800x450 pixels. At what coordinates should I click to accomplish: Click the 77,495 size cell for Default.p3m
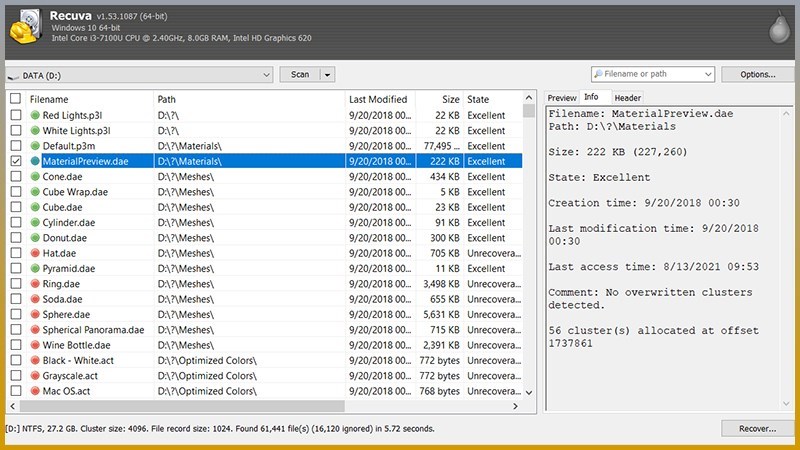point(441,146)
